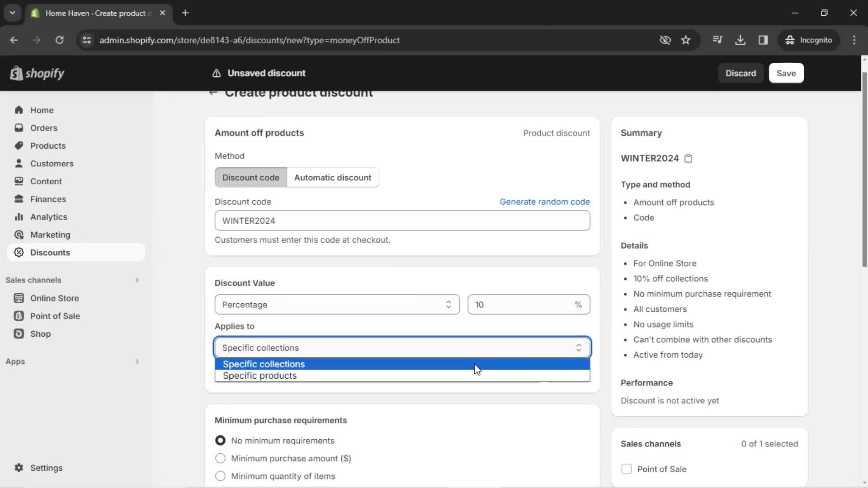This screenshot has width=868, height=488.
Task: Navigate to Products in sidebar
Action: click(47, 145)
